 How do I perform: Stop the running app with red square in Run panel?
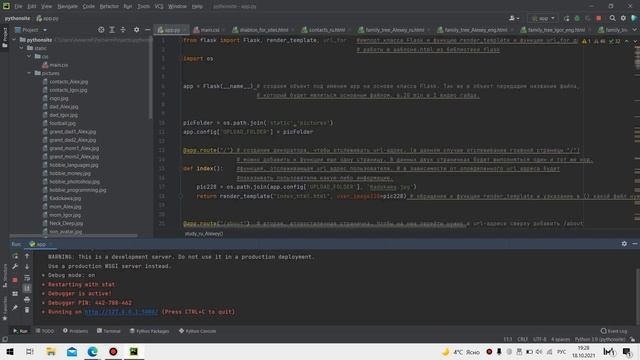click(15, 280)
